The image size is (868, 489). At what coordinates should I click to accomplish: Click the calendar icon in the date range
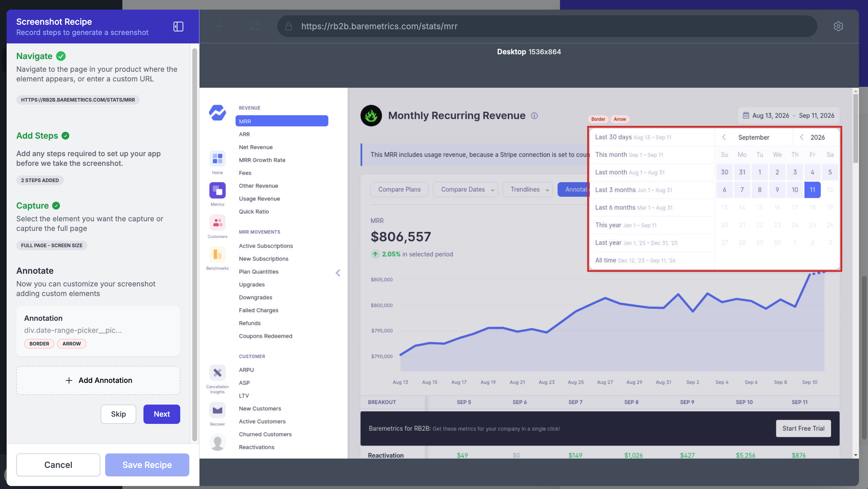[746, 115]
